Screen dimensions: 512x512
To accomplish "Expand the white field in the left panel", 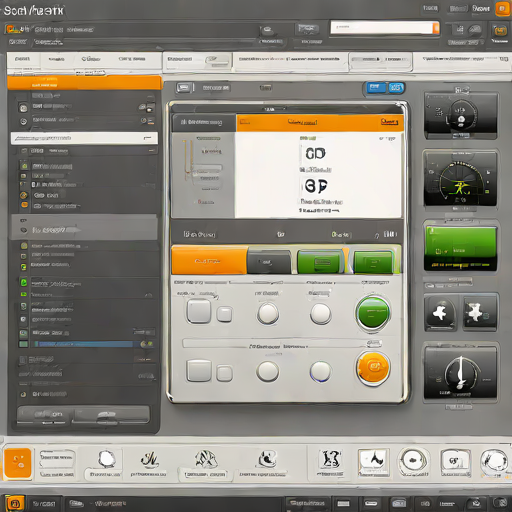I will pos(84,138).
